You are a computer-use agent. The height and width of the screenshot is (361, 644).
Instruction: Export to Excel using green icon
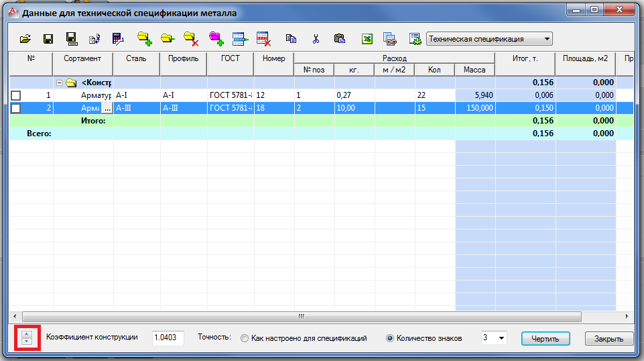[x=367, y=39]
